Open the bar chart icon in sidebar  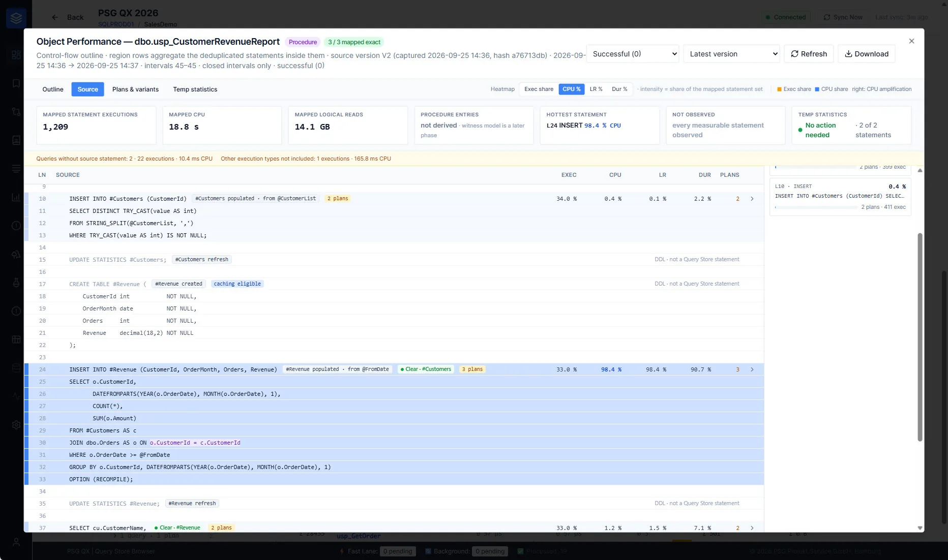pyautogui.click(x=16, y=197)
